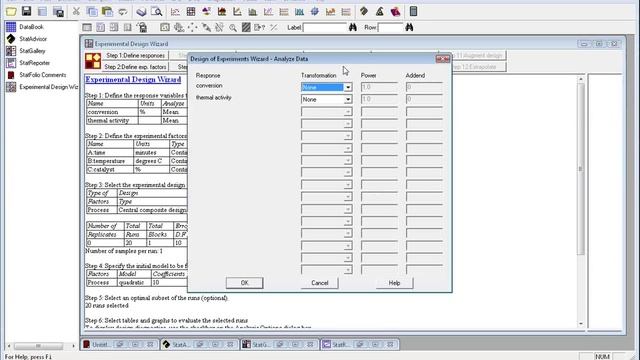The width and height of the screenshot is (640, 360).
Task: Click the Experimental Design Wizard heading link
Action: 133,80
